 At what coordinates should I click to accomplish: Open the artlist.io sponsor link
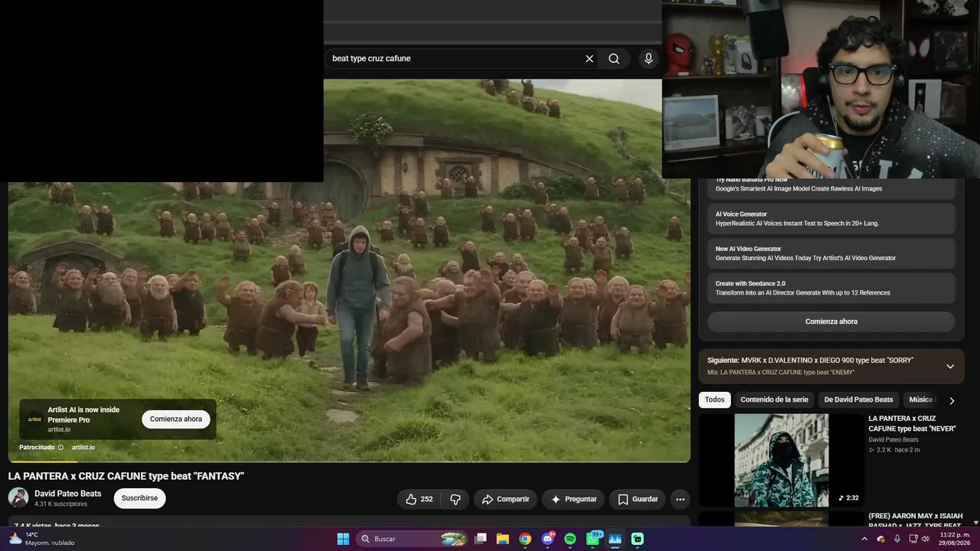coord(83,447)
